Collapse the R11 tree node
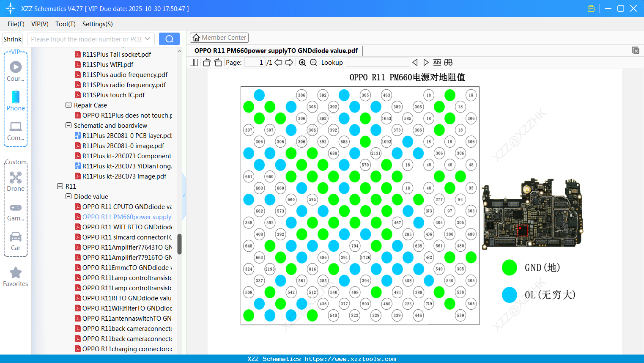Viewport: 644px width, 363px height. coord(60,186)
